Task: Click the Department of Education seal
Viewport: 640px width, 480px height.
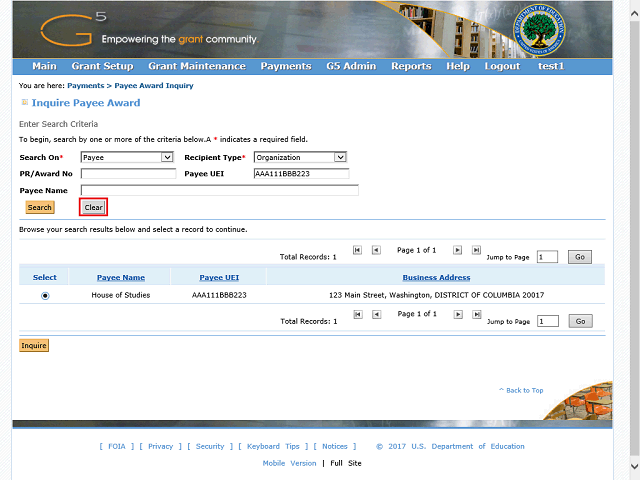Action: [539, 29]
